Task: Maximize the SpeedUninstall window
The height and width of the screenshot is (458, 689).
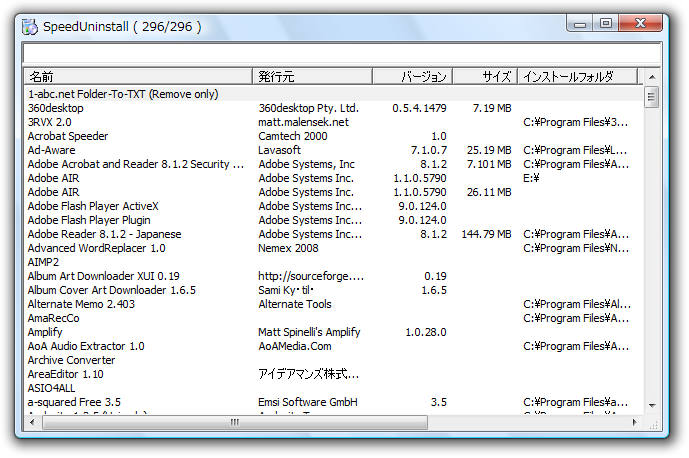Action: tap(606, 23)
